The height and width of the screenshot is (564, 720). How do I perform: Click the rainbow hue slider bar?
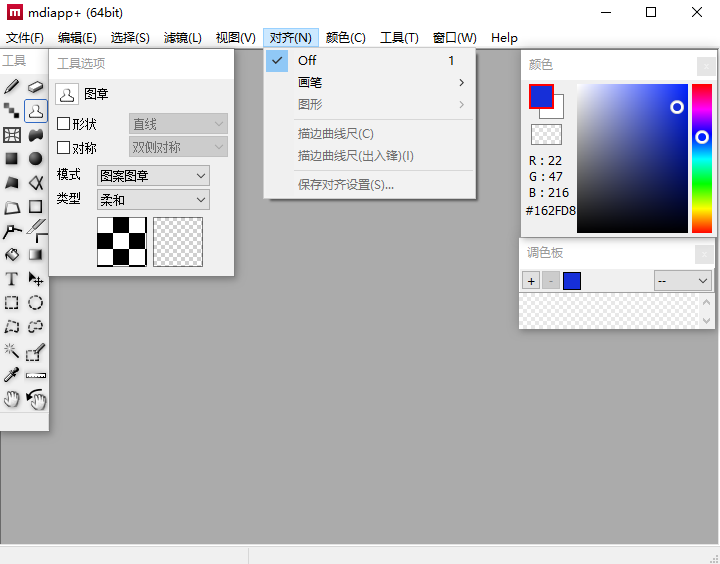click(702, 158)
